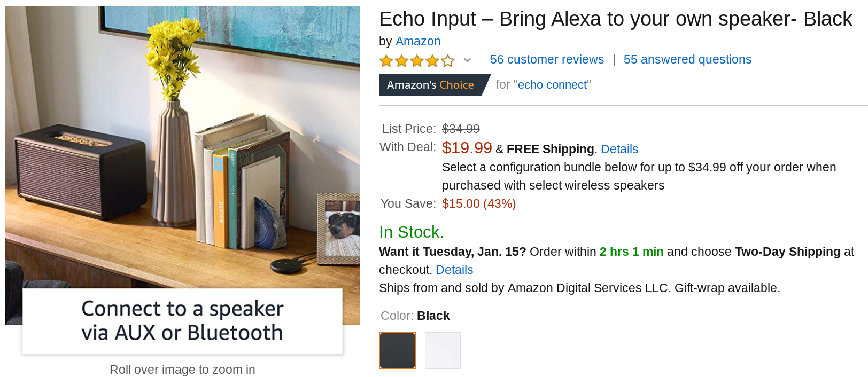Click the Echo Input product title

pyautogui.click(x=615, y=19)
